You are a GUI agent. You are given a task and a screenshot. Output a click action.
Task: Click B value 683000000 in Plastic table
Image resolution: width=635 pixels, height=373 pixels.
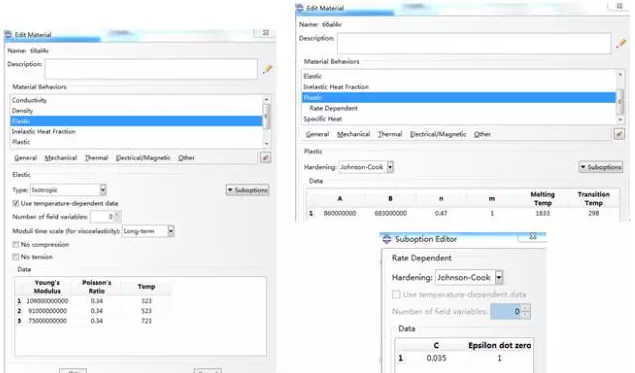(x=390, y=213)
